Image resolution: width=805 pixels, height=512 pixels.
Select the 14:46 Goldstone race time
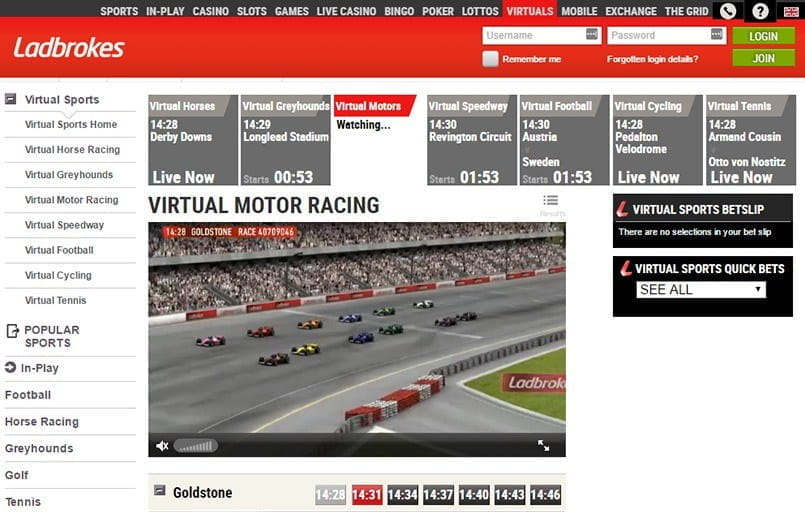tap(545, 495)
